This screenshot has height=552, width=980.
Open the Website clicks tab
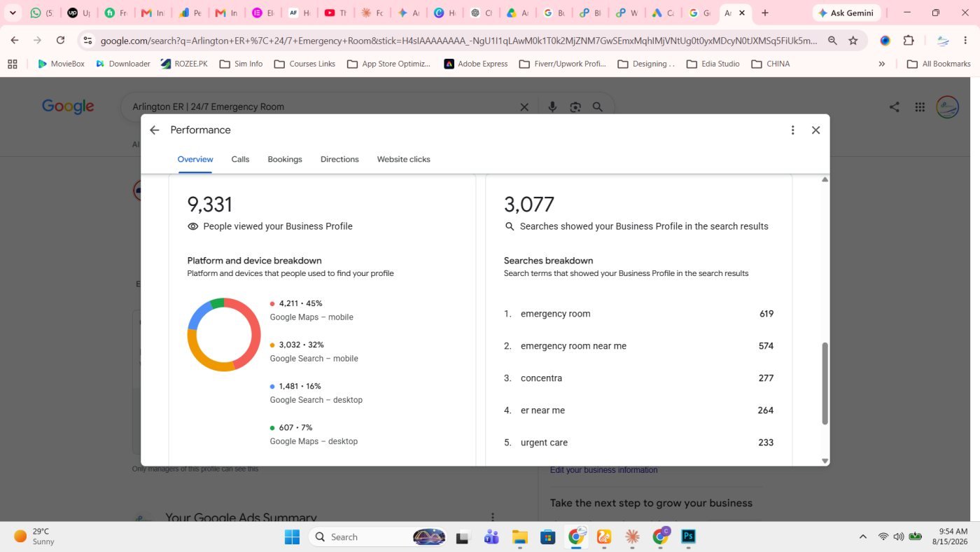point(403,159)
